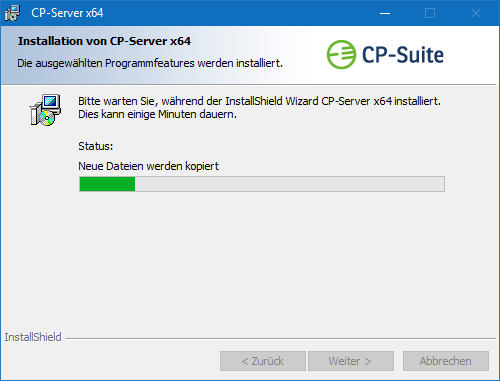Viewport: 500px width, 381px height.
Task: Click the empty gray part of progress bar
Action: [x=289, y=184]
